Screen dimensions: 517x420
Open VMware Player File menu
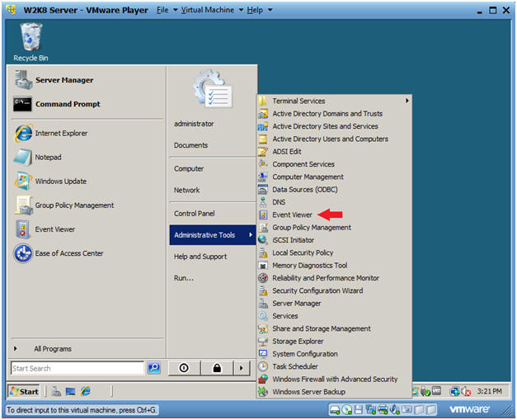click(x=167, y=10)
